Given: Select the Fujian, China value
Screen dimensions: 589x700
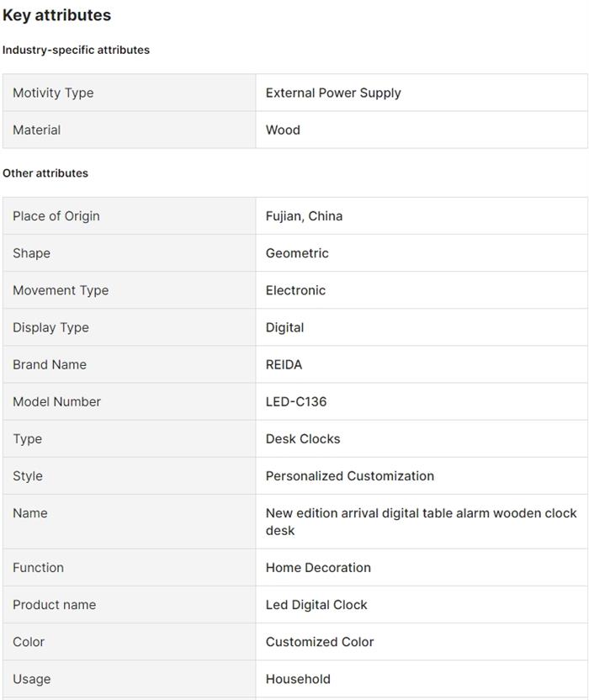Looking at the screenshot, I should point(304,216).
